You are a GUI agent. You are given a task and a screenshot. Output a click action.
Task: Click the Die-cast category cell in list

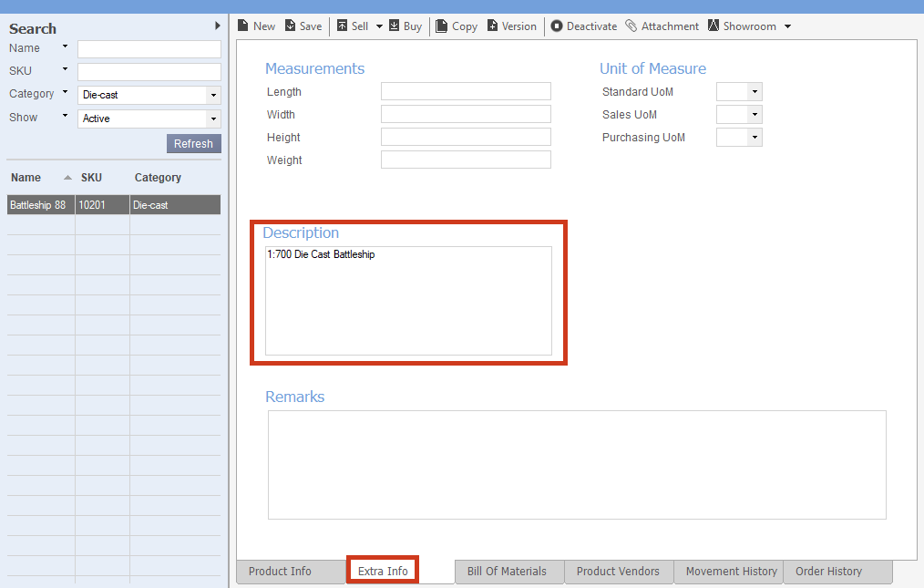[175, 204]
